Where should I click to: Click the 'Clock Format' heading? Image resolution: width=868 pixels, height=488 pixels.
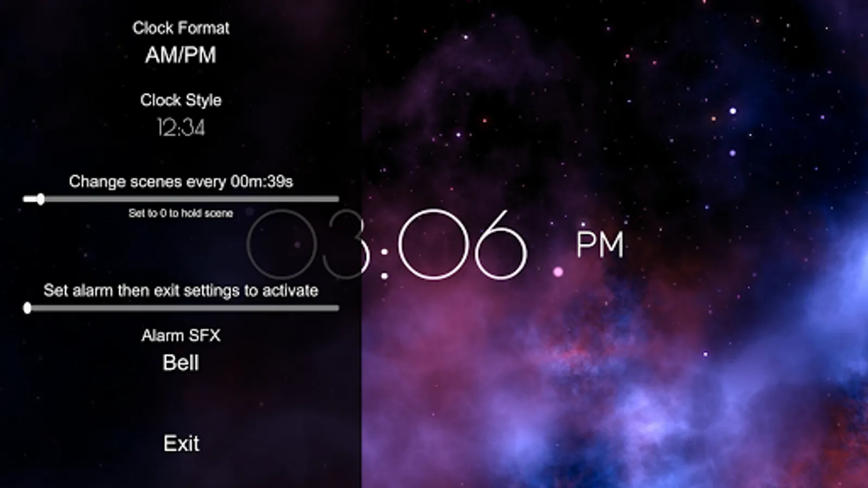point(181,28)
